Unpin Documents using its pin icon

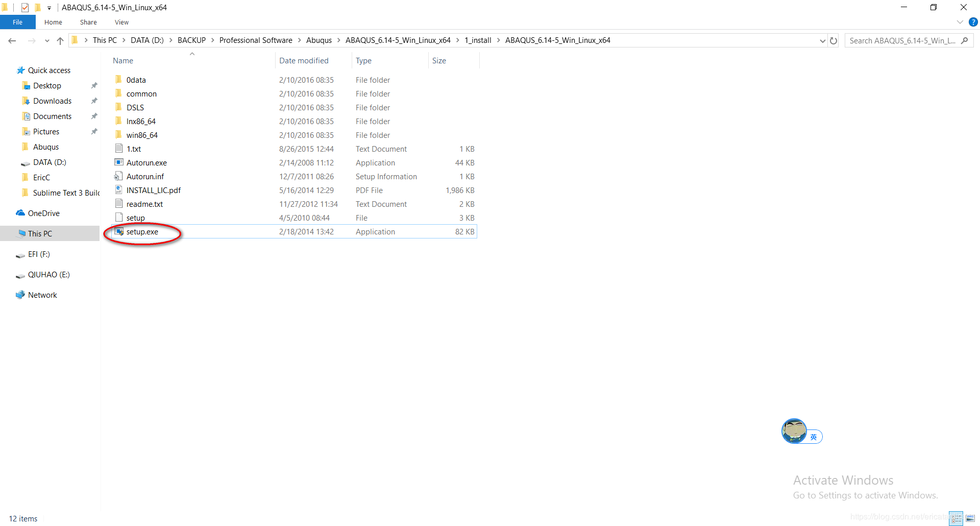(x=94, y=116)
